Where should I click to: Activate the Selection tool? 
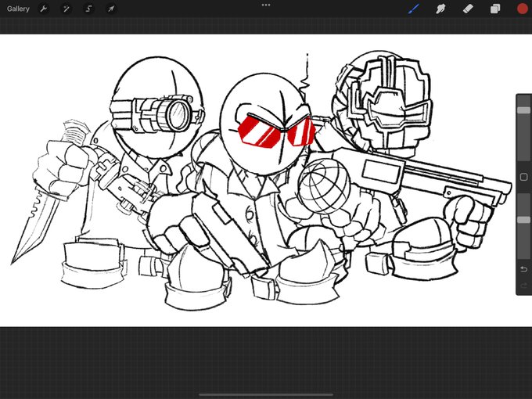88,9
